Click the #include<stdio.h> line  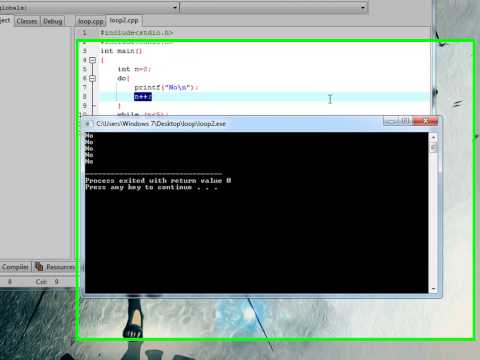pos(137,33)
